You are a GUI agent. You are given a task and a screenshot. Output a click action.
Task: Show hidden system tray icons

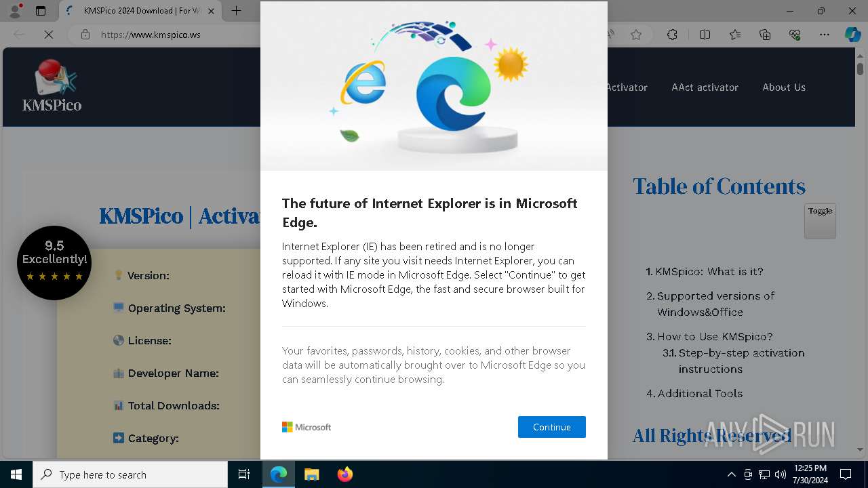coord(731,474)
